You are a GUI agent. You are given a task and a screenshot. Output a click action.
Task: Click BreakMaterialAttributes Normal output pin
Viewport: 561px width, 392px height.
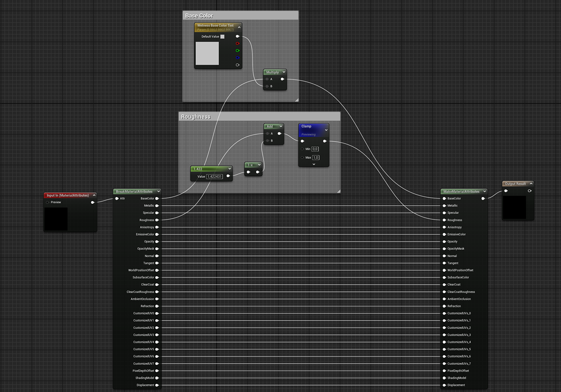[x=157, y=256]
